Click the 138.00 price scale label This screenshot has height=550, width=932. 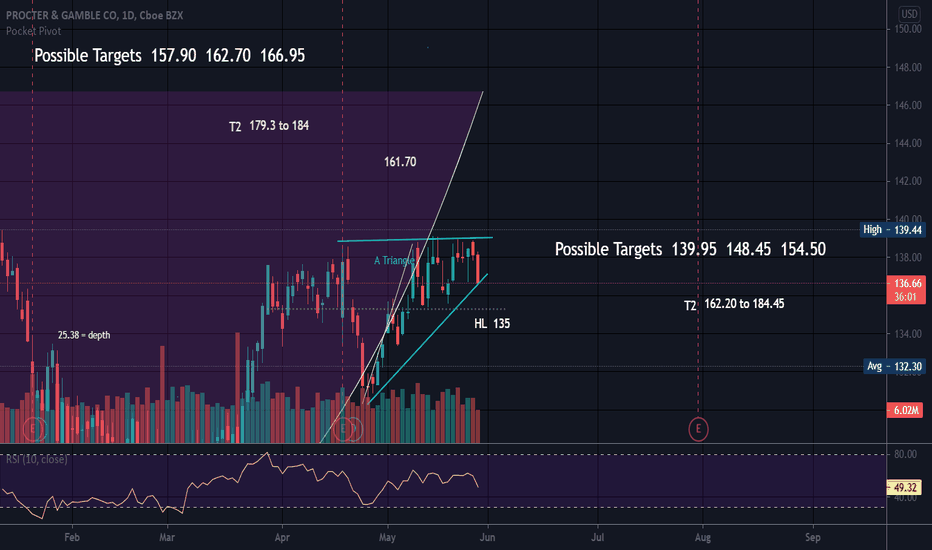tap(908, 257)
